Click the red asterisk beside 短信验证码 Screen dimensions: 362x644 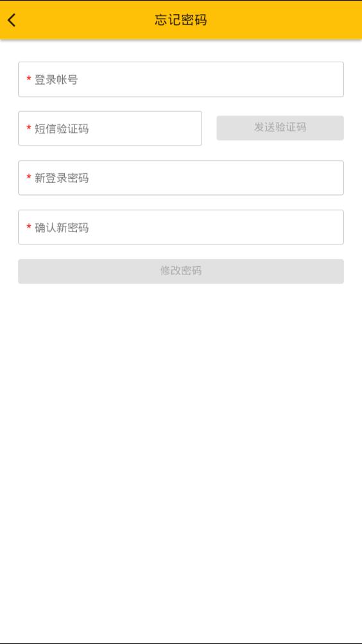(x=29, y=128)
